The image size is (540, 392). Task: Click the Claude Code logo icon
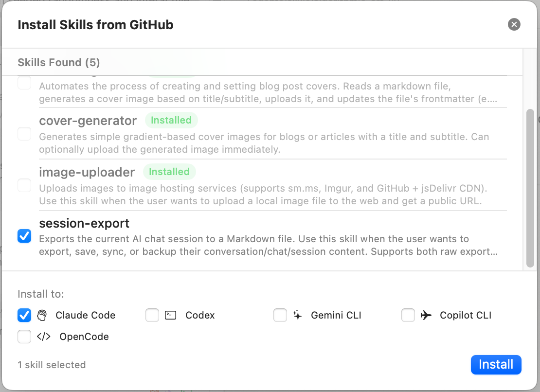[x=42, y=315]
